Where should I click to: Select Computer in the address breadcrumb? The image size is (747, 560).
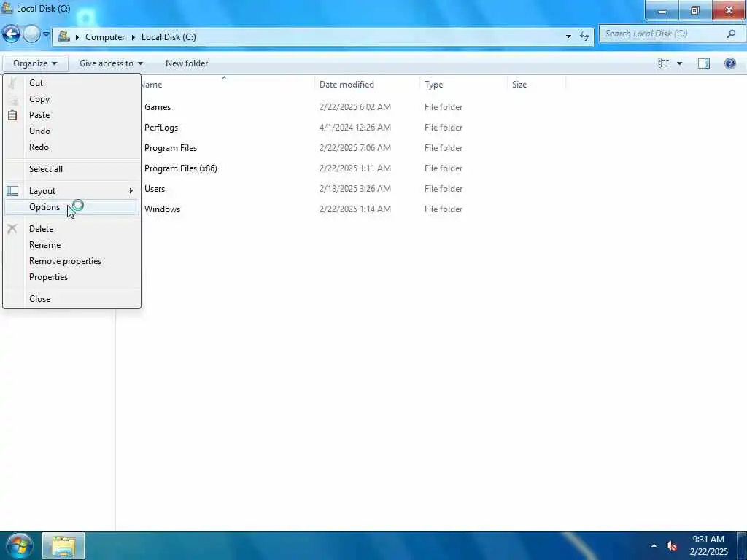pyautogui.click(x=105, y=37)
